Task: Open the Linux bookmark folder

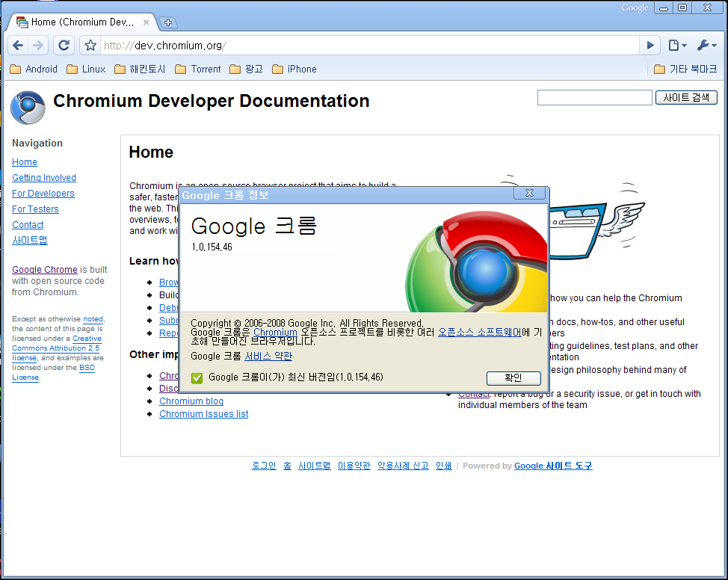Action: (x=86, y=70)
